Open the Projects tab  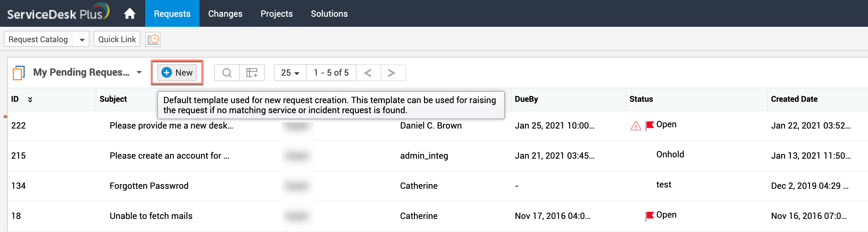tap(276, 14)
